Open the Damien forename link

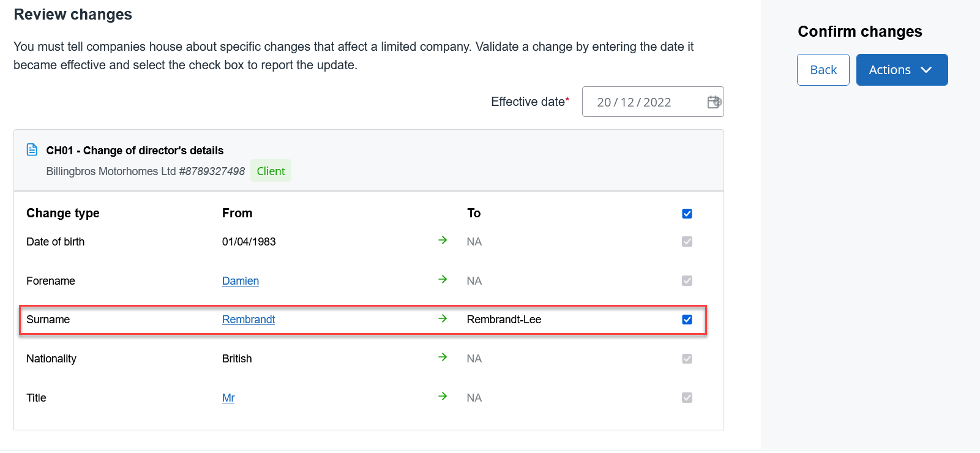pos(240,281)
